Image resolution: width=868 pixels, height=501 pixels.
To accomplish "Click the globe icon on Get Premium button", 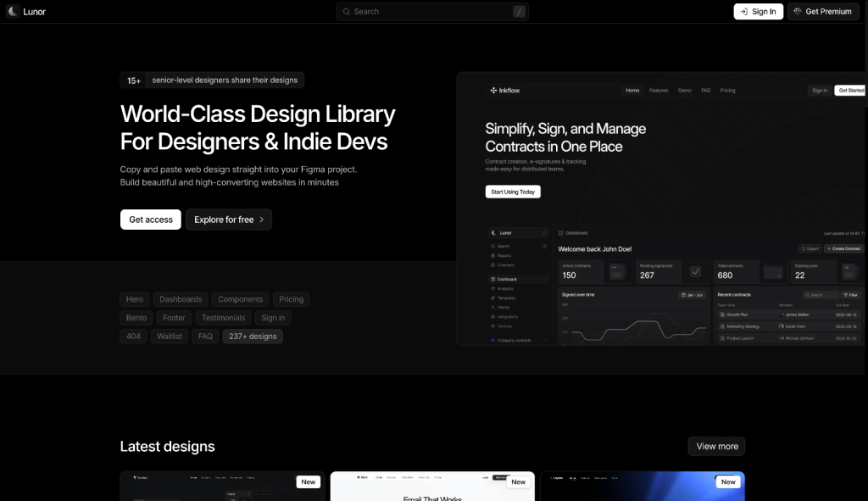I will coord(797,12).
